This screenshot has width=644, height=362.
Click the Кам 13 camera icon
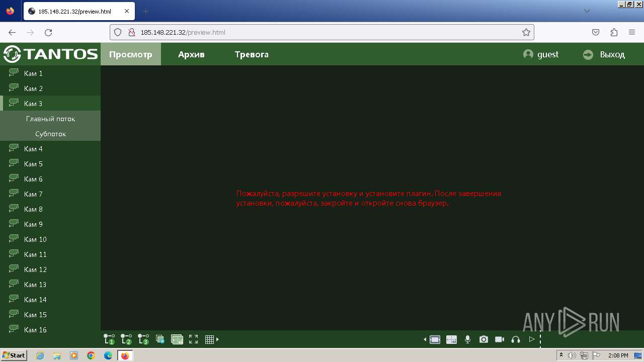[14, 284]
